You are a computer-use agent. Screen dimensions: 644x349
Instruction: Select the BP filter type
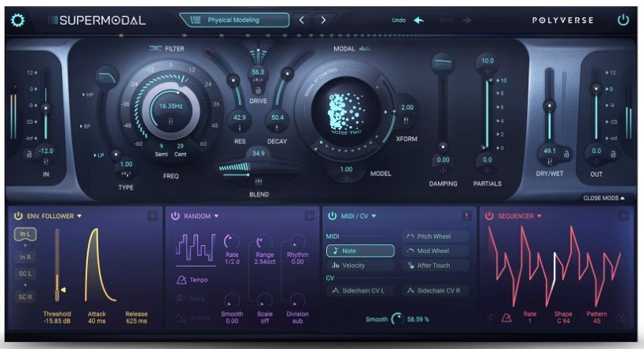coord(86,126)
